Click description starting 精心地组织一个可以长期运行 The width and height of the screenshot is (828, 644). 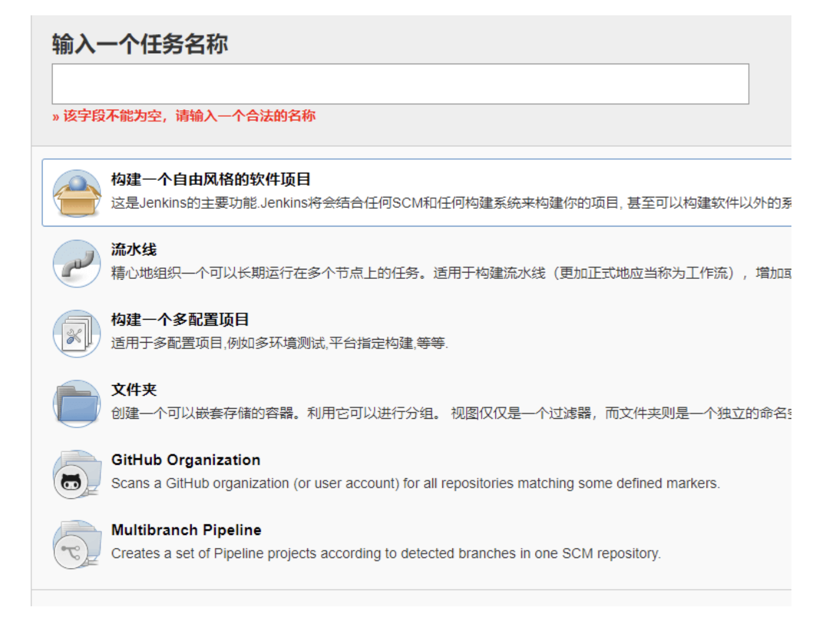tap(451, 273)
